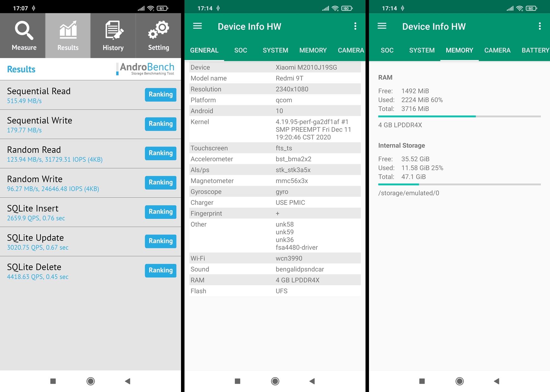550x392 pixels.
Task: Tap Ranking for Random Write
Action: pyautogui.click(x=160, y=182)
